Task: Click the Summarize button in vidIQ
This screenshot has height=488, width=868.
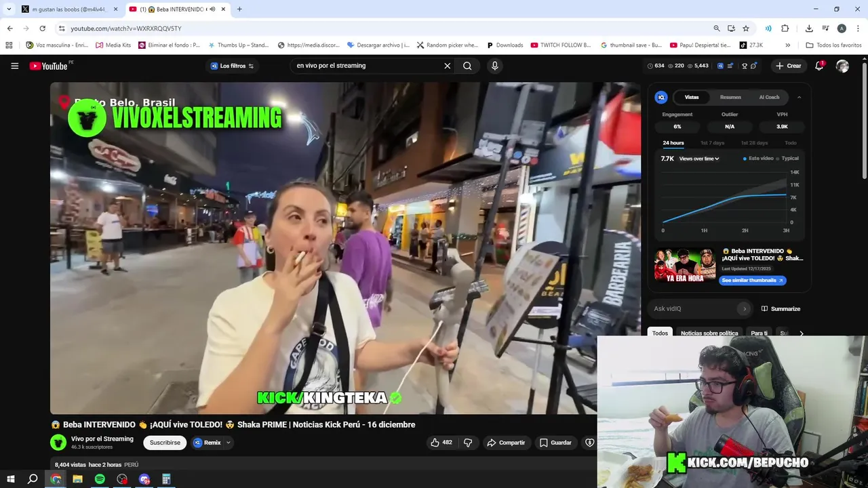Action: pyautogui.click(x=781, y=309)
